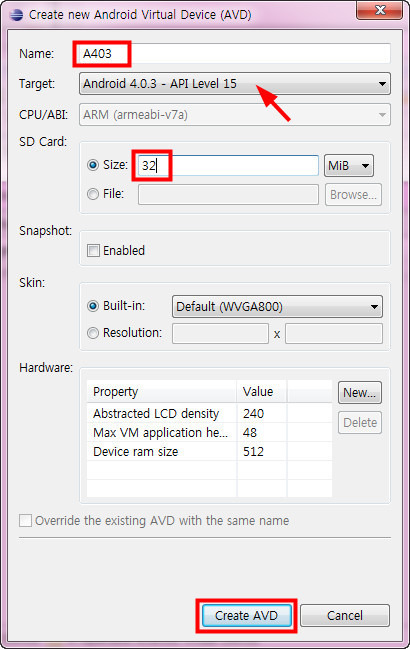
Task: Click the SD Card size field with 32
Action: [228, 165]
